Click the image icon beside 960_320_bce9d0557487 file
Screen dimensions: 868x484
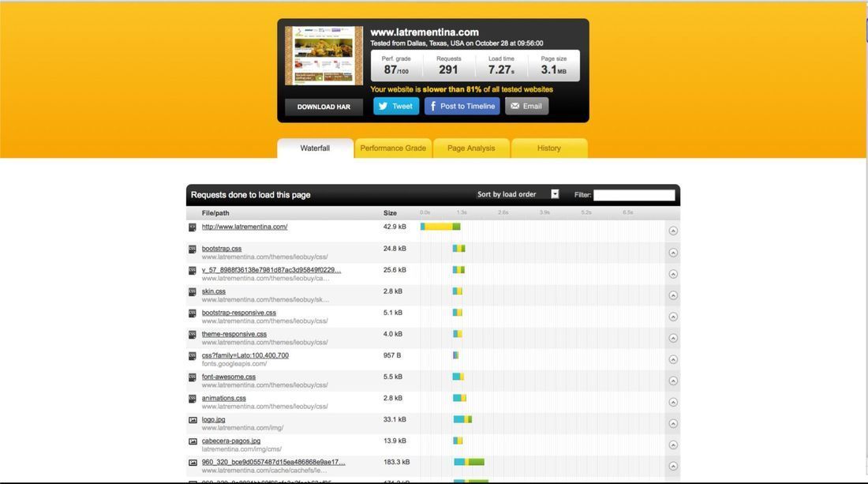[x=193, y=463]
